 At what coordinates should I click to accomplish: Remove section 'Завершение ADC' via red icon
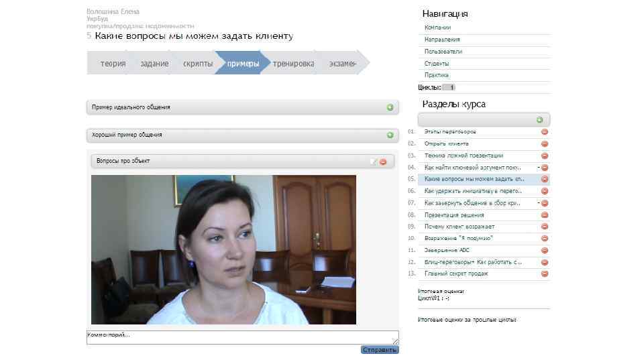point(545,250)
